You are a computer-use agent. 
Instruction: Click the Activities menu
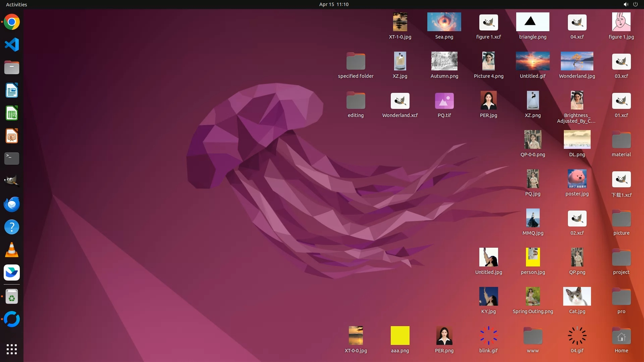tap(16, 4)
